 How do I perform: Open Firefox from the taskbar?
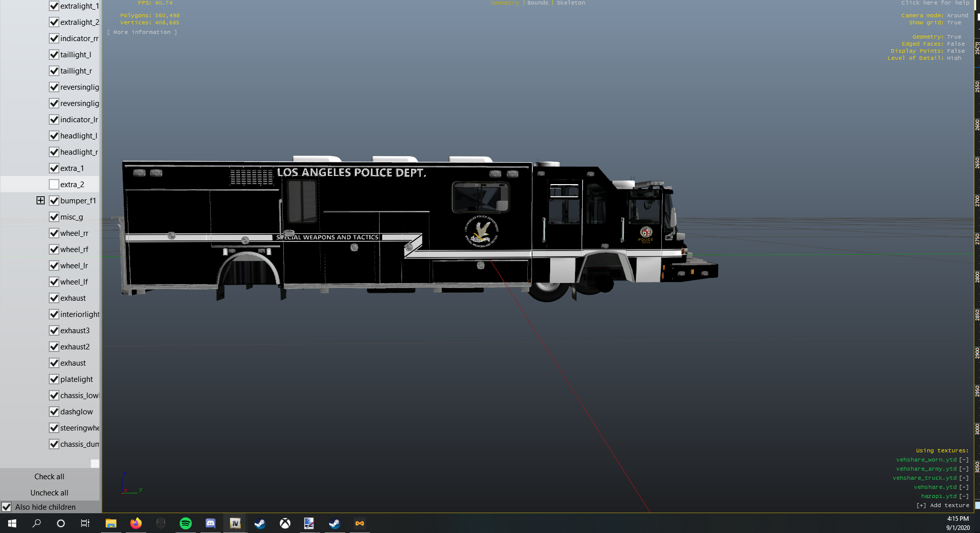coord(136,523)
